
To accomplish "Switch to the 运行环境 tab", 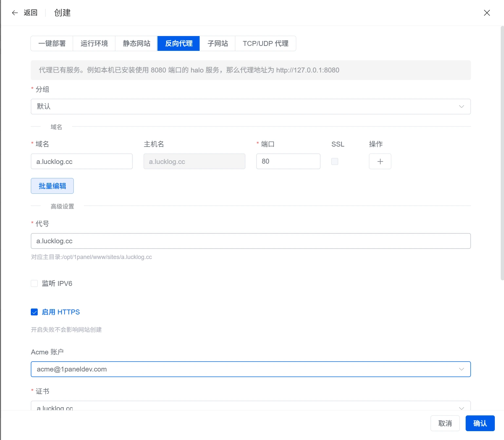I will (x=94, y=43).
